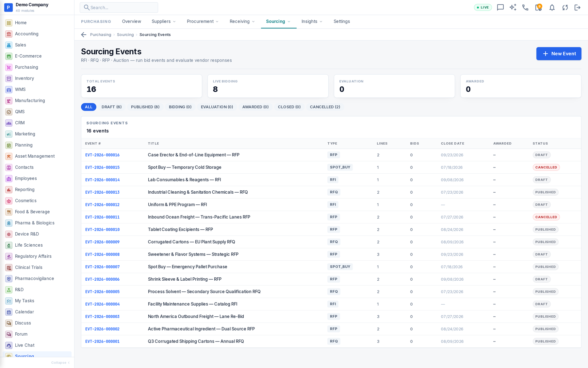Collapse the sidebar

click(x=60, y=362)
